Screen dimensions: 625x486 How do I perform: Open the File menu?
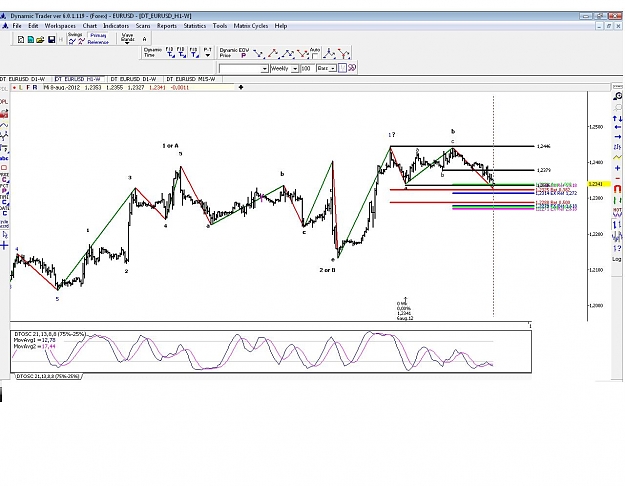[x=17, y=26]
